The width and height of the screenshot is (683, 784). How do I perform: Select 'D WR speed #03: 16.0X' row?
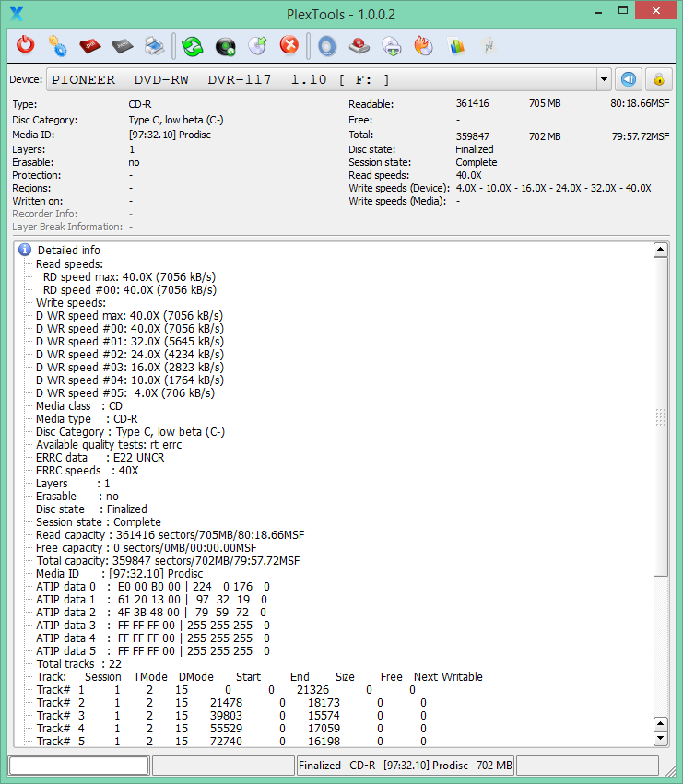(x=130, y=368)
